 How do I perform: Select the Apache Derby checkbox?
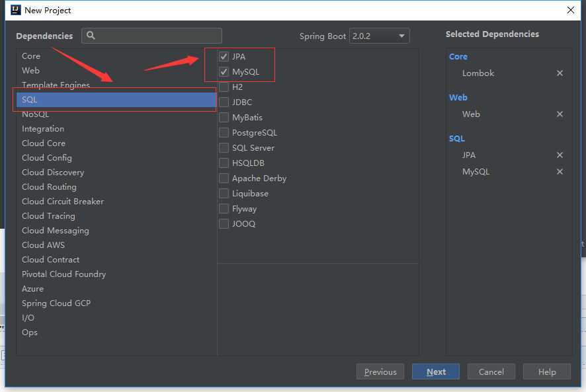pos(224,178)
